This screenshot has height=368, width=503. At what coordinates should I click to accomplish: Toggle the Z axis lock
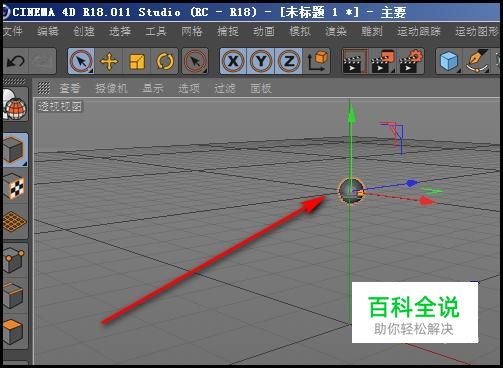coord(289,61)
